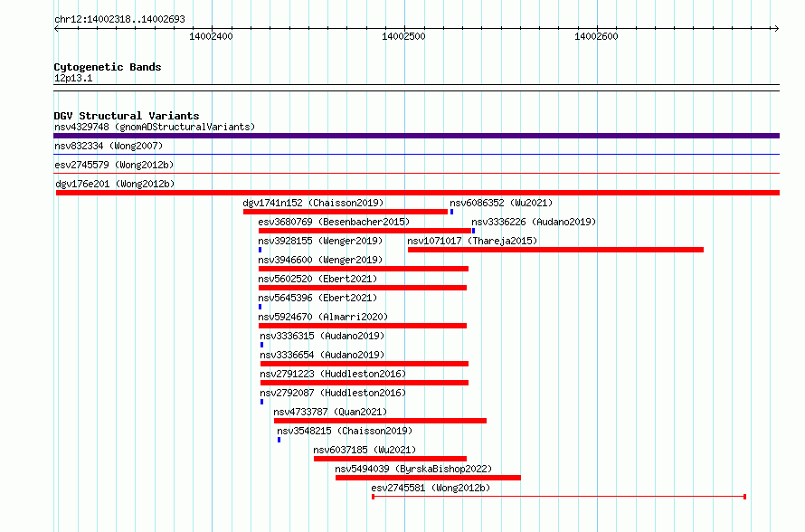Image resolution: width=805 pixels, height=532 pixels.
Task: Click the blue nsv2792087 marker
Action: point(261,402)
